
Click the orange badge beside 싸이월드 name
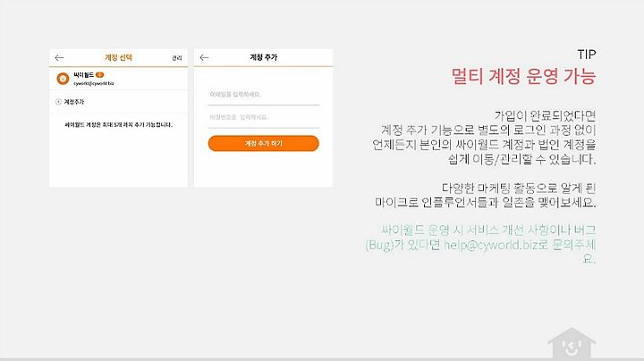pos(99,75)
